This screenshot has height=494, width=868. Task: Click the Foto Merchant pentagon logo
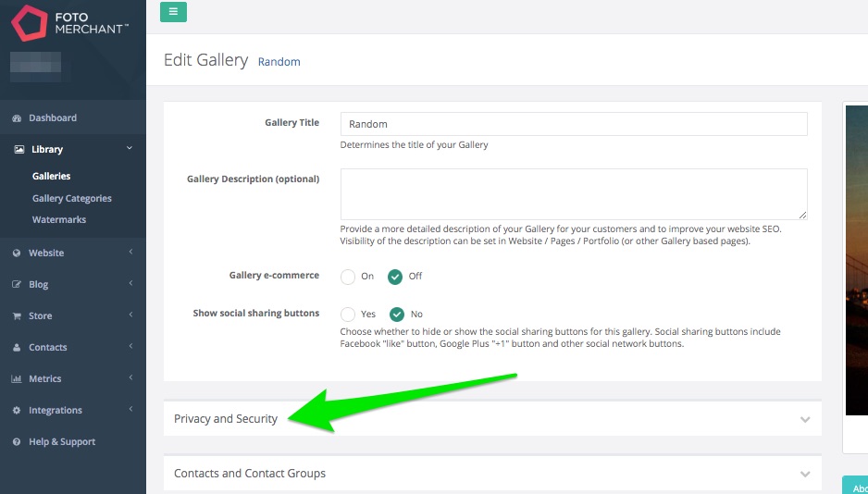point(30,23)
